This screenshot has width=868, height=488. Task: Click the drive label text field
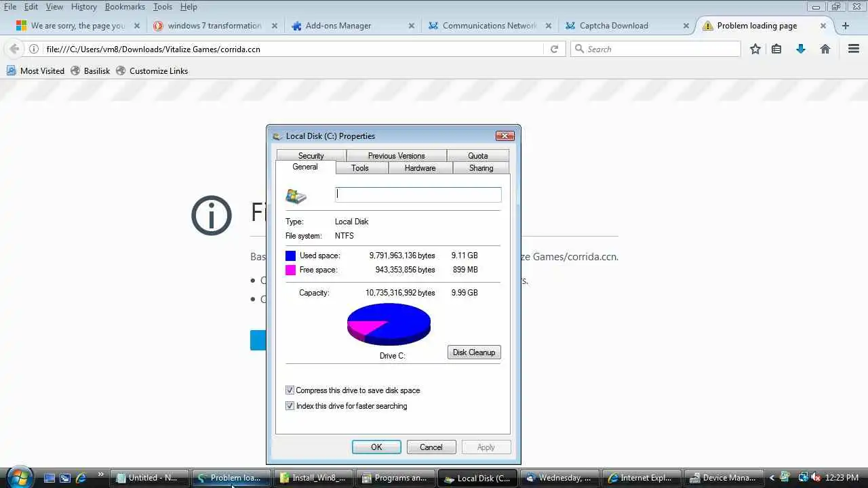coord(418,195)
